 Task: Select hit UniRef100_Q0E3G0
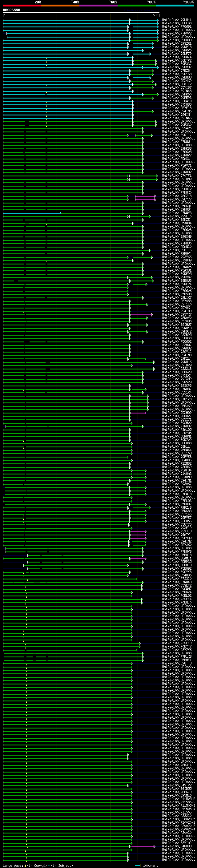(x=177, y=125)
